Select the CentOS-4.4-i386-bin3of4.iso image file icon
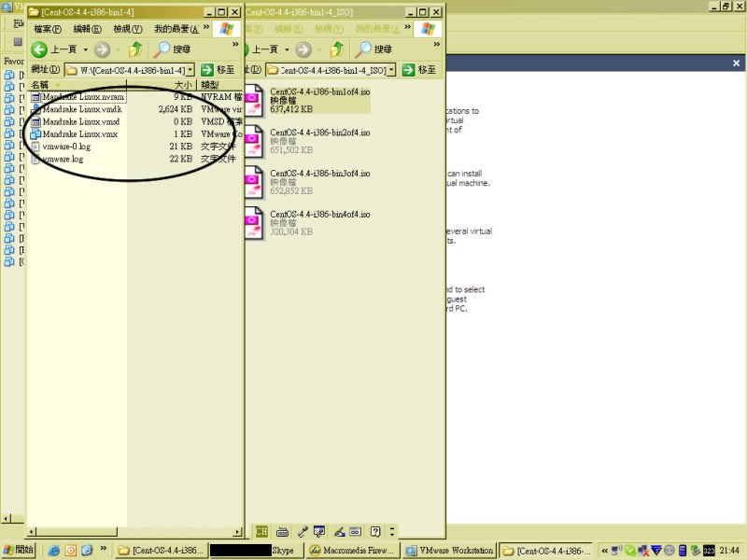747x560 pixels. [254, 182]
